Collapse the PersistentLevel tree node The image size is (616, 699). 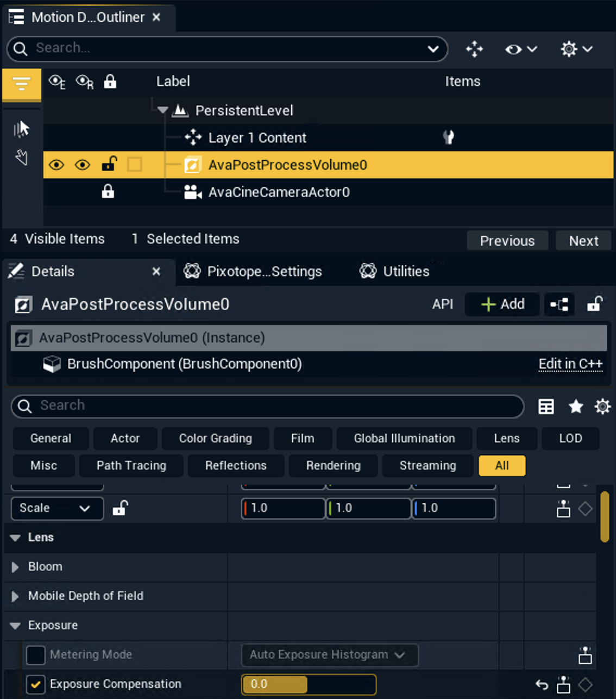coord(162,110)
